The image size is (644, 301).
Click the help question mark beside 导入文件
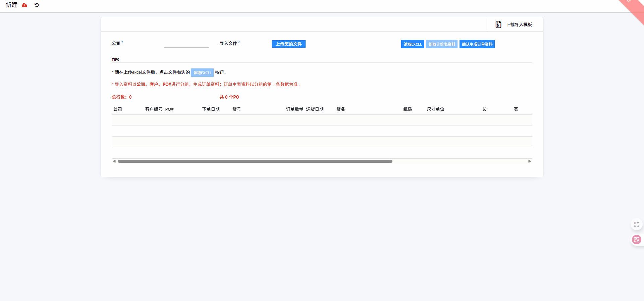[239, 42]
